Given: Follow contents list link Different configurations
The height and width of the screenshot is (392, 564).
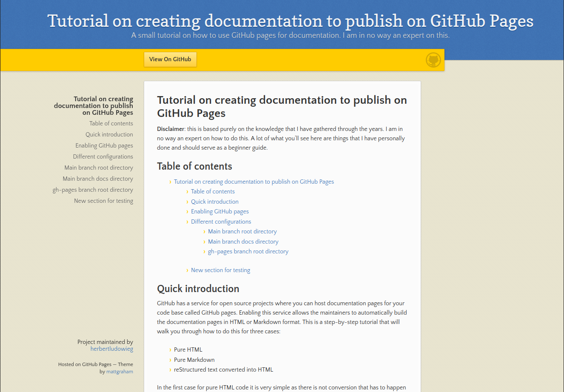Looking at the screenshot, I should click(x=221, y=222).
